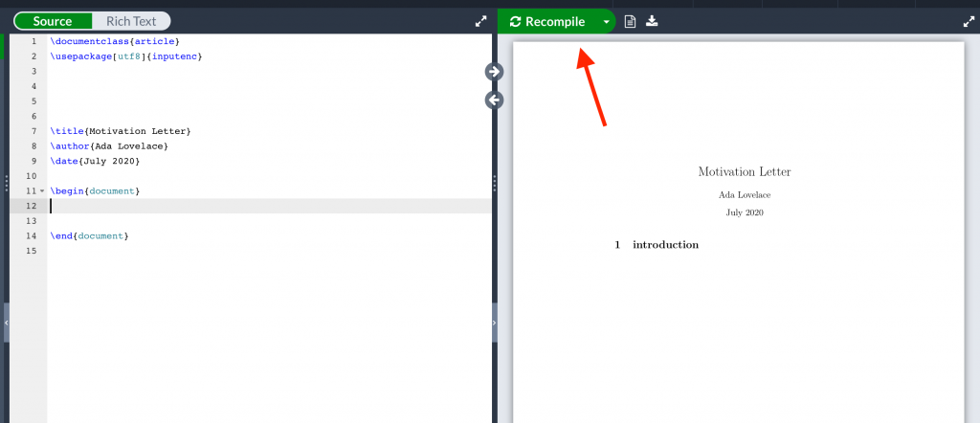The width and height of the screenshot is (980, 423).
Task: Grab the editor-preview divider handle
Action: point(495,184)
